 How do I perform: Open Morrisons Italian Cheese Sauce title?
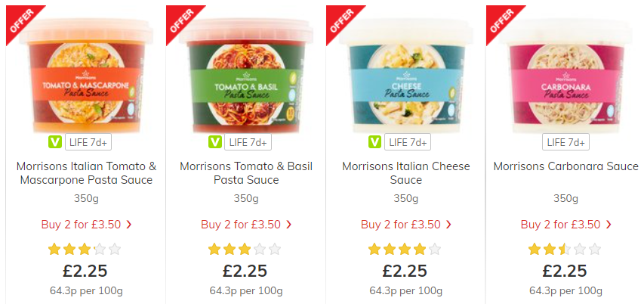(405, 173)
